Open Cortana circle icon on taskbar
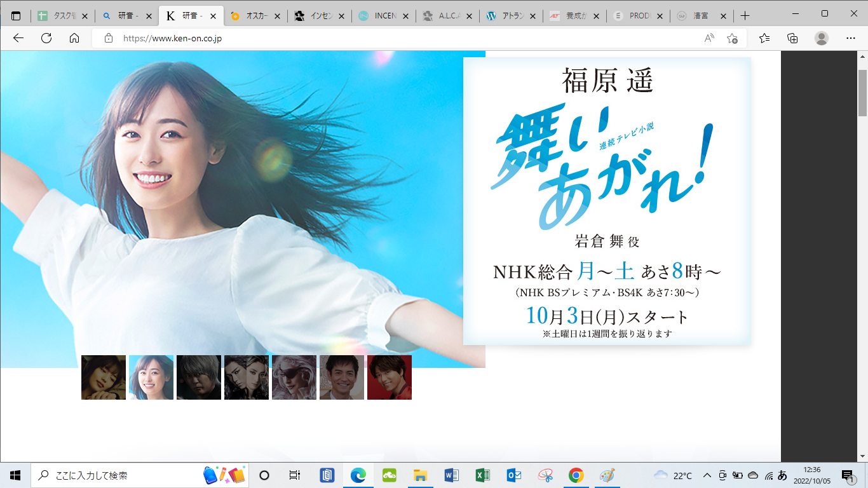Screen dimensions: 868x488 tap(265, 475)
